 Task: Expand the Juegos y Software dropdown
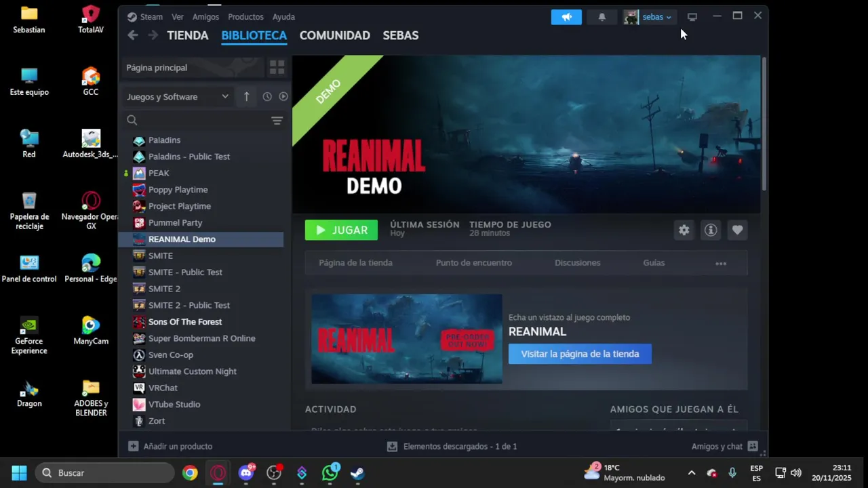click(178, 97)
